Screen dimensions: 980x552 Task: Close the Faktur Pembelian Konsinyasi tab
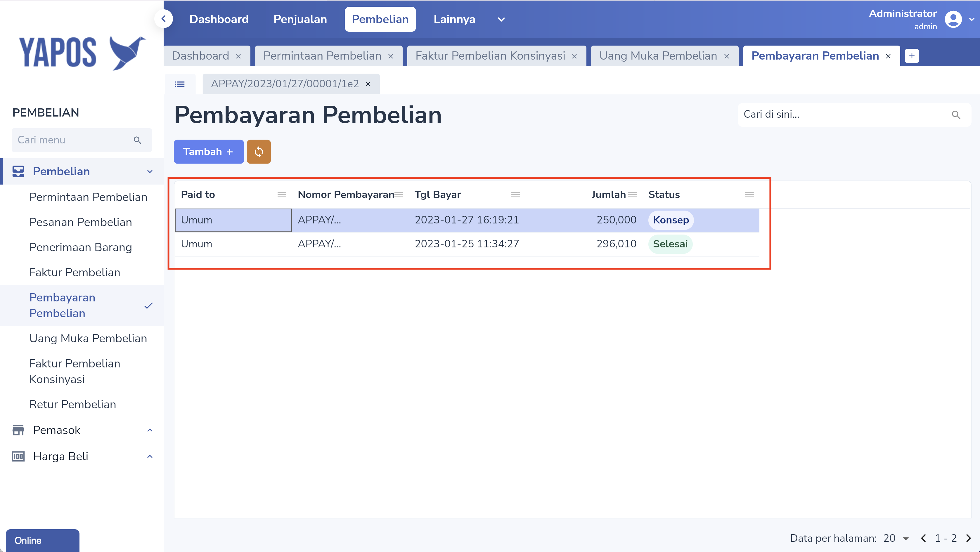point(574,56)
